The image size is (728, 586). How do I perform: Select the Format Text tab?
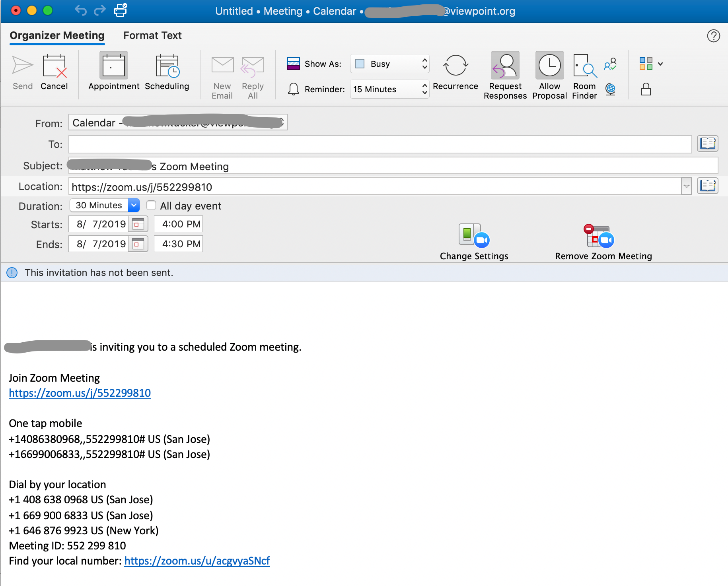pyautogui.click(x=152, y=36)
